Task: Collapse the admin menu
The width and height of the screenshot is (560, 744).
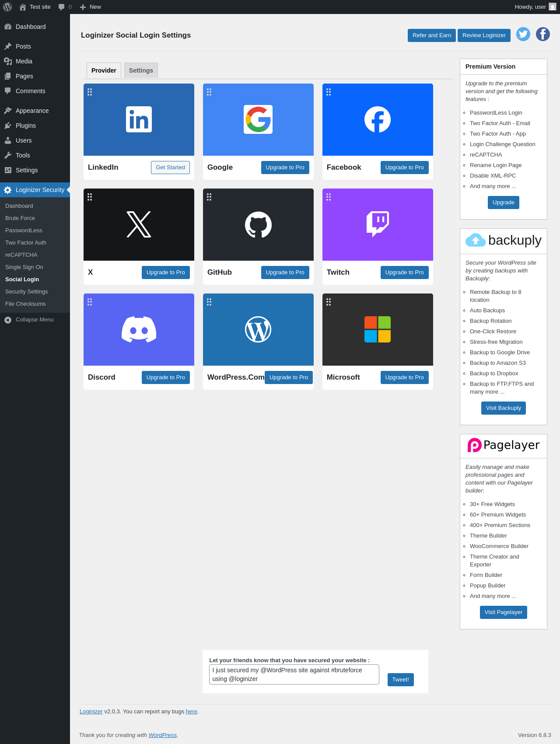Action: tap(35, 320)
